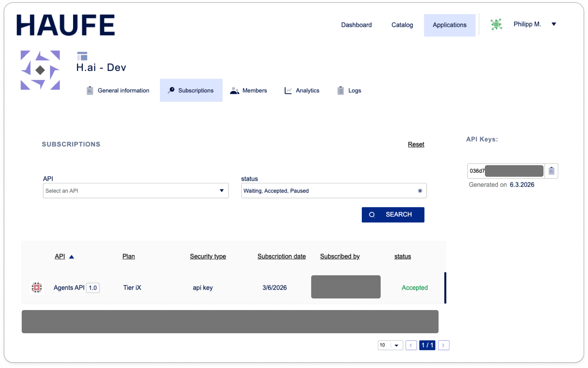Image resolution: width=588 pixels, height=368 pixels.
Task: Click the clipboard icon to copy the API key
Action: click(551, 171)
